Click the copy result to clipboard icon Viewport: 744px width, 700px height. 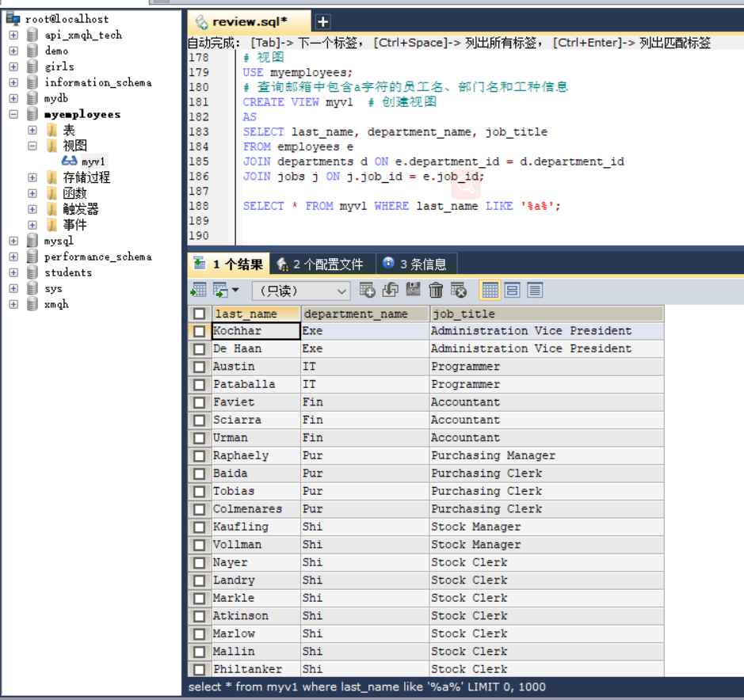220,290
